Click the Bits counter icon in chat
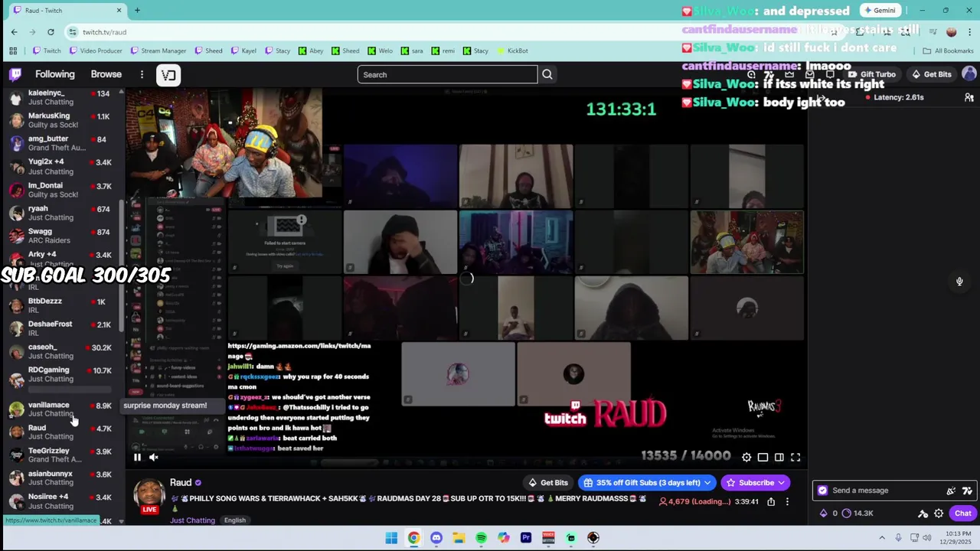Screen dimensions: 980x551 pos(824,514)
